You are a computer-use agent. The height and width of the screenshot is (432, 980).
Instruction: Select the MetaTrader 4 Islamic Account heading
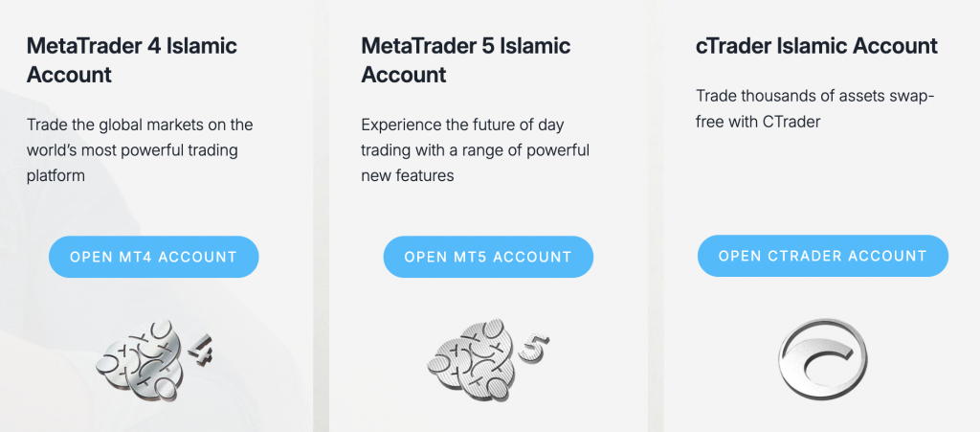[132, 59]
